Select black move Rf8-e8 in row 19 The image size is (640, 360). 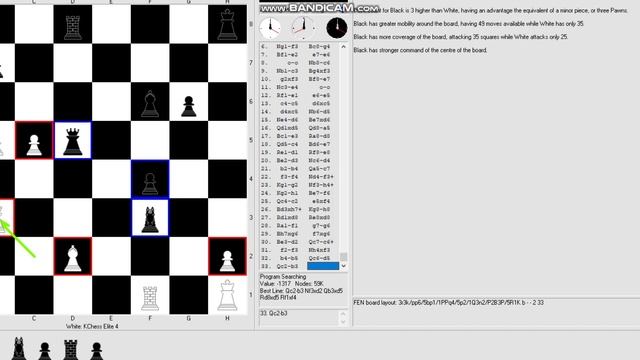tap(320, 152)
